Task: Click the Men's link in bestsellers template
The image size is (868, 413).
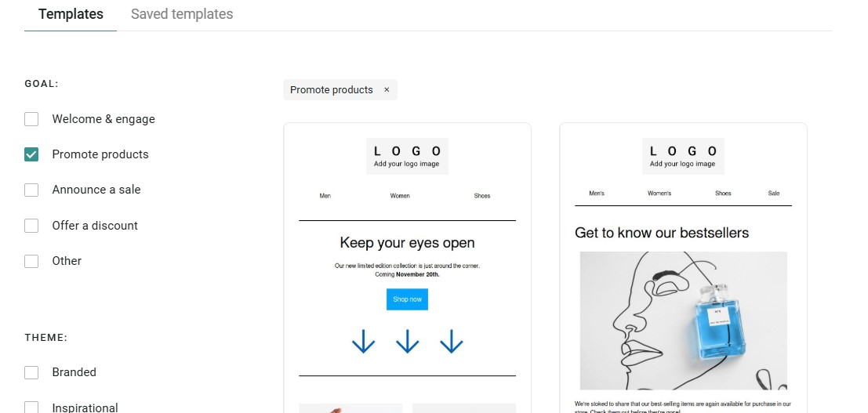Action: (x=597, y=194)
